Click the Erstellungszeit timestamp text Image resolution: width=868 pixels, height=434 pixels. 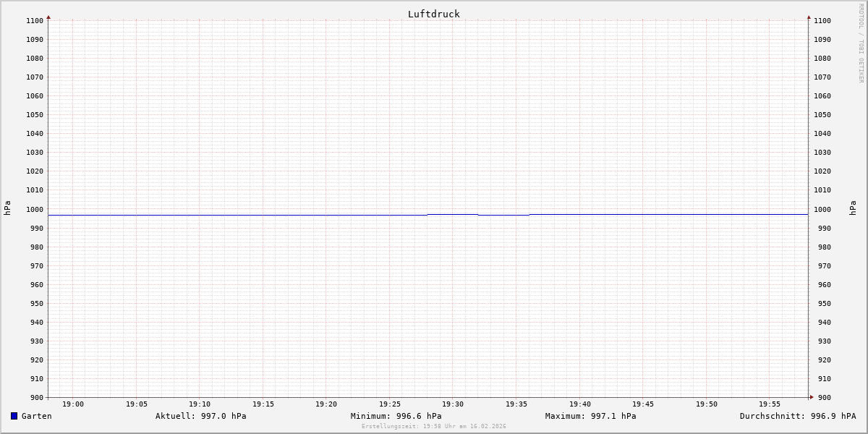click(434, 426)
